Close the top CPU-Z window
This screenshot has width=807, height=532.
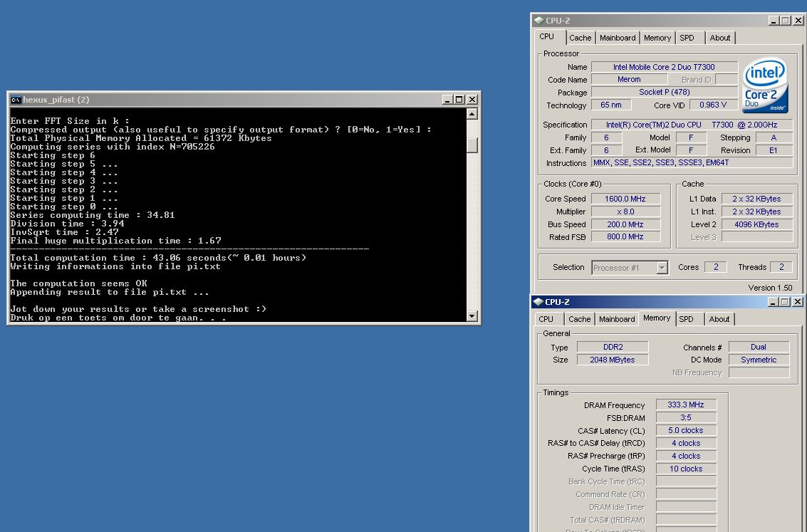point(798,21)
